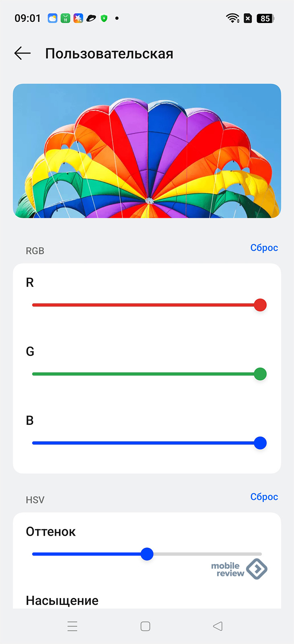This screenshot has width=294, height=644.
Task: Tap the Wi-Fi status icon
Action: [x=232, y=18]
